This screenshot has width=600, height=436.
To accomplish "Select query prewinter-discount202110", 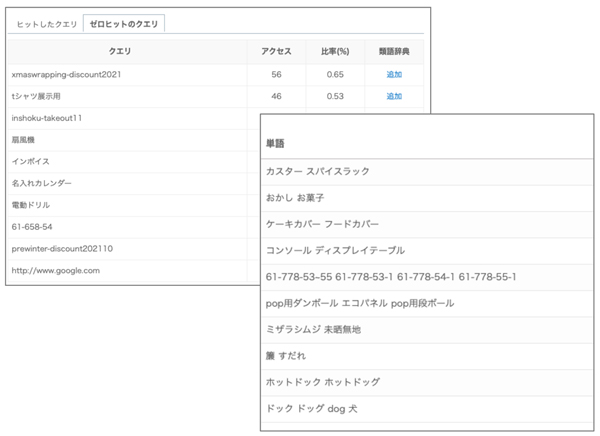I will coord(62,248).
